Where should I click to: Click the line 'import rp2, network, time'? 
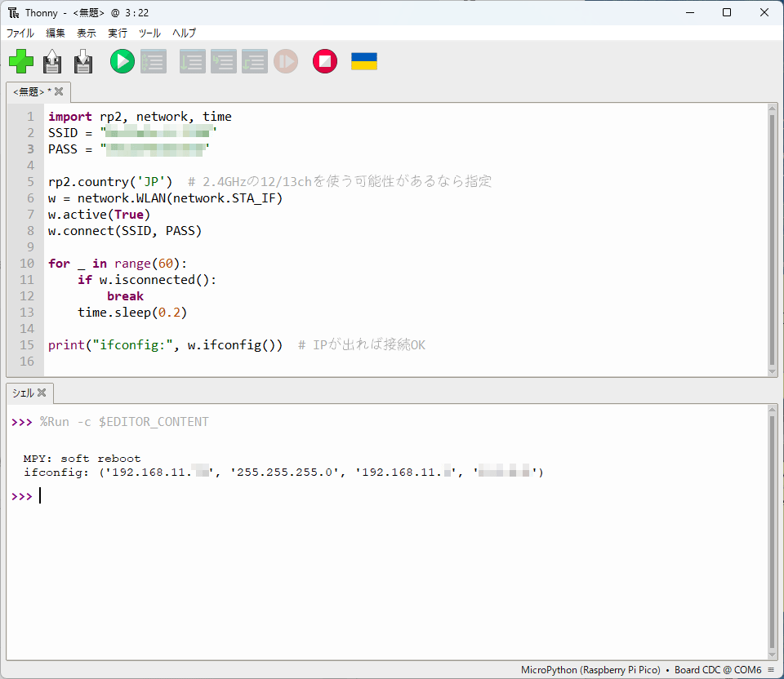[140, 117]
